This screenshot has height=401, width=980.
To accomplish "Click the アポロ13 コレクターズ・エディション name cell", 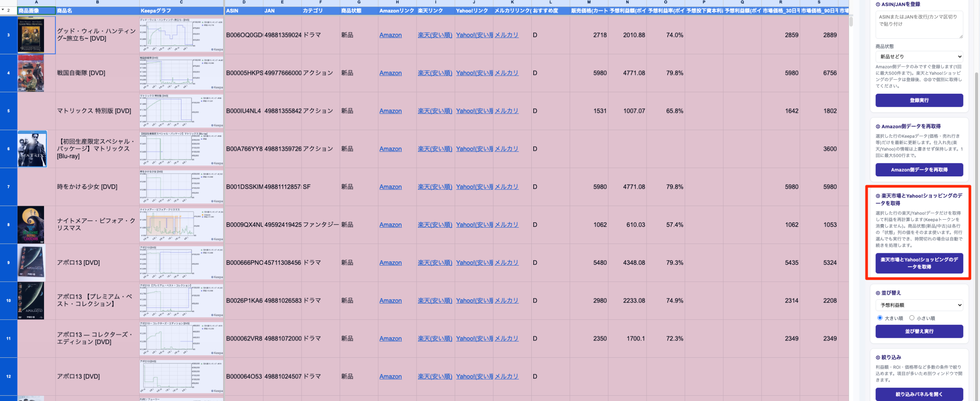I will [x=98, y=339].
